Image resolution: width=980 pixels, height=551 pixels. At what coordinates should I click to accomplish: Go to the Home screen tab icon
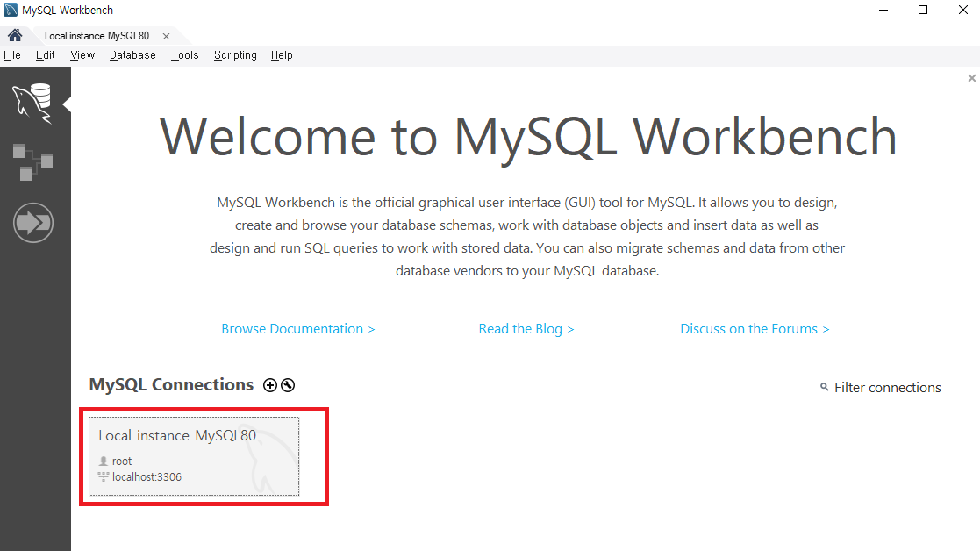pos(15,35)
